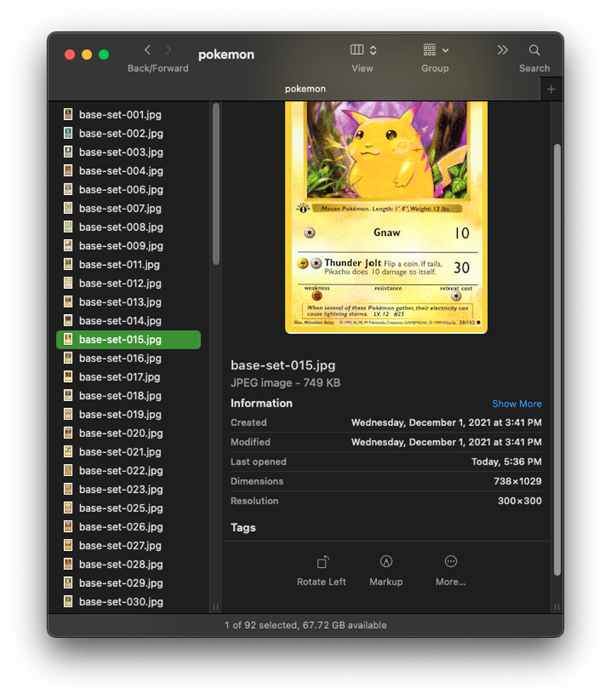The image size is (611, 700).
Task: Select the pokemon tab
Action: coord(305,89)
